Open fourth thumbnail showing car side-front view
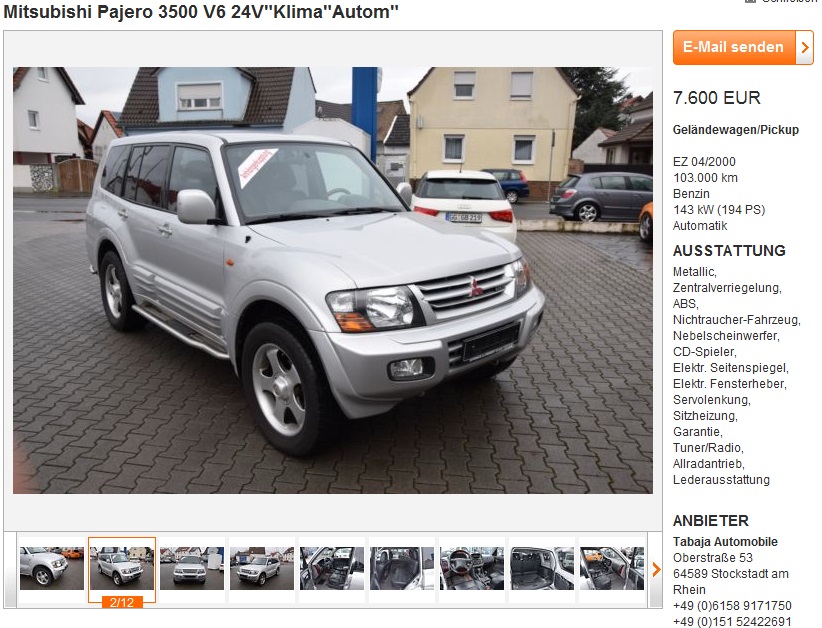 (x=262, y=568)
